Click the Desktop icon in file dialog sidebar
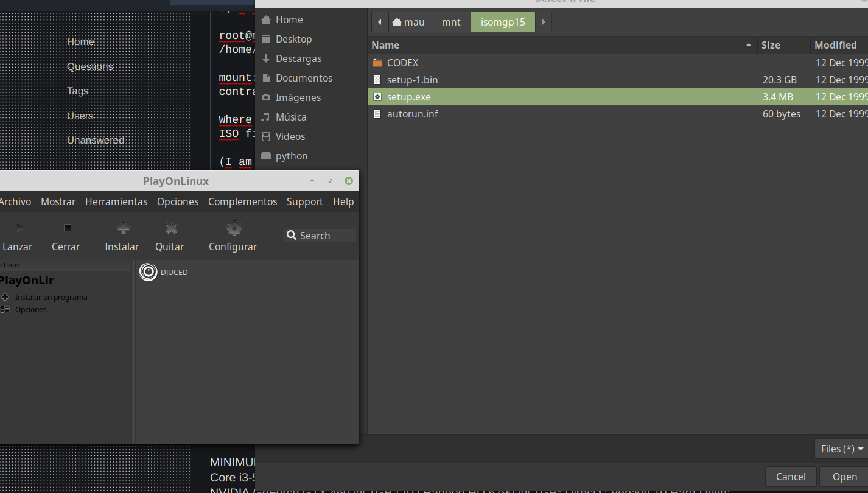The height and width of the screenshot is (493, 868). [266, 39]
